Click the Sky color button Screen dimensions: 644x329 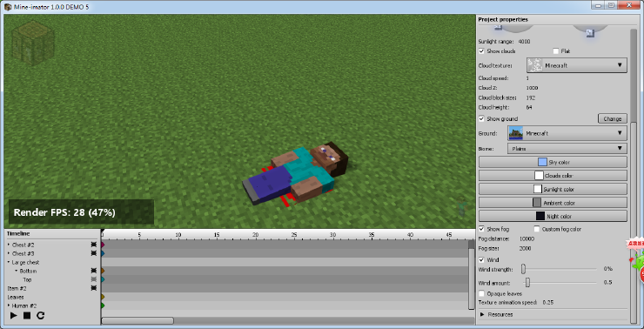click(553, 162)
